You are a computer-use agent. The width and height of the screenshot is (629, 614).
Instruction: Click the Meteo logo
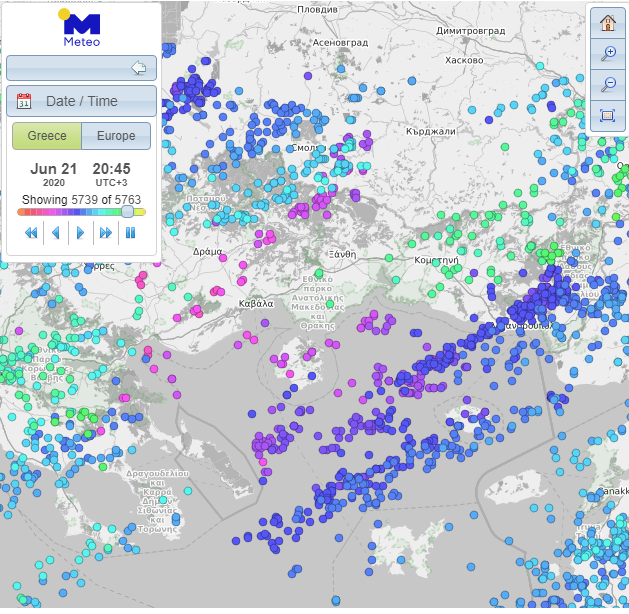coord(81,29)
